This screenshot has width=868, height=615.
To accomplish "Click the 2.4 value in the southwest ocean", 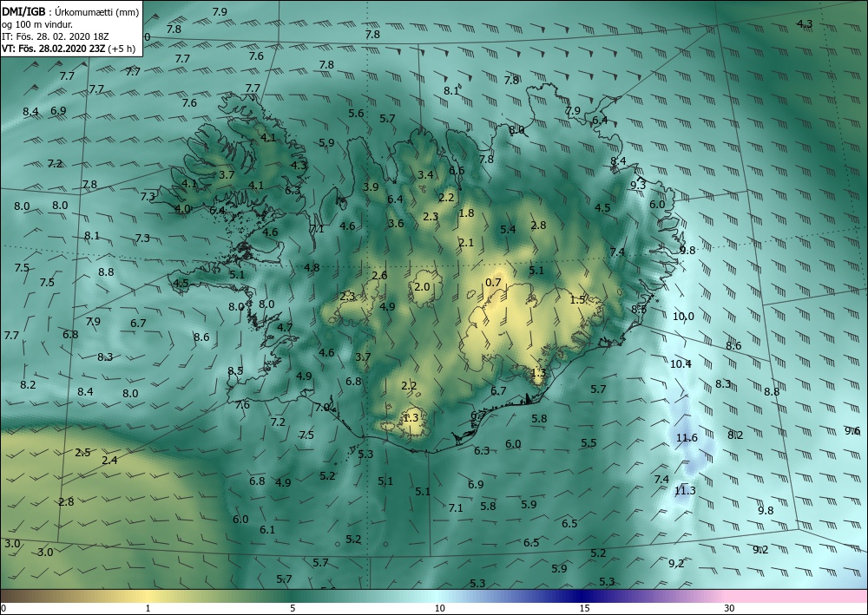I will [109, 460].
